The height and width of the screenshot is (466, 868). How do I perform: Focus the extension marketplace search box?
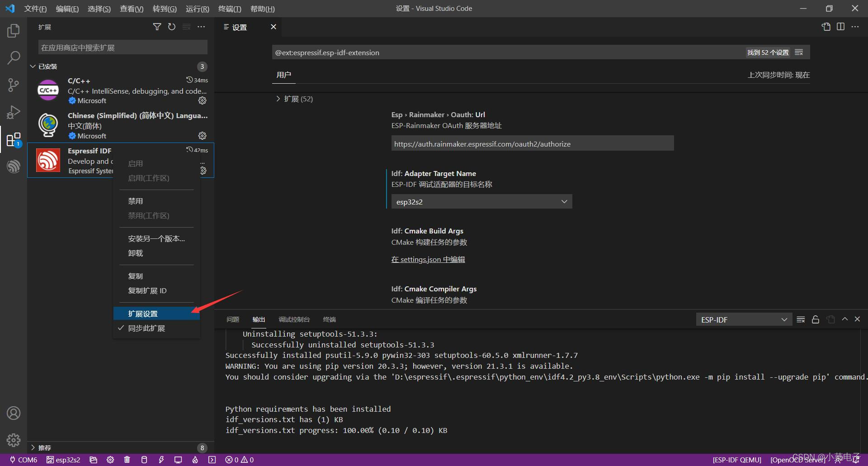123,48
